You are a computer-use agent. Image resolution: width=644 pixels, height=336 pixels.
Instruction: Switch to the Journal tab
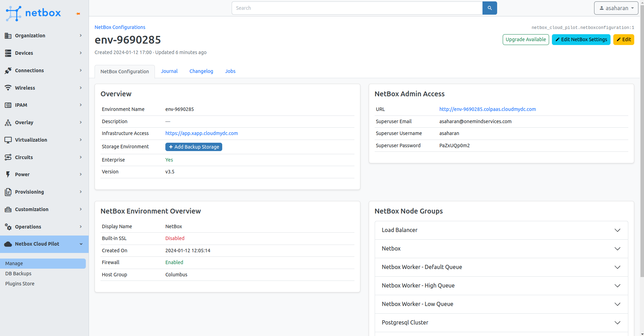click(x=169, y=71)
